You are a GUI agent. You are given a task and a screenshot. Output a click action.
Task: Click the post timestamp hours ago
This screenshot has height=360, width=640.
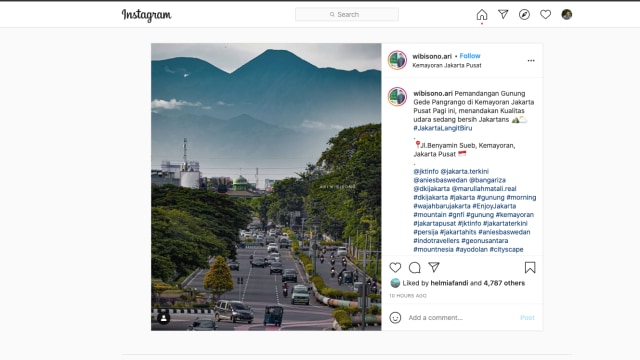click(407, 296)
